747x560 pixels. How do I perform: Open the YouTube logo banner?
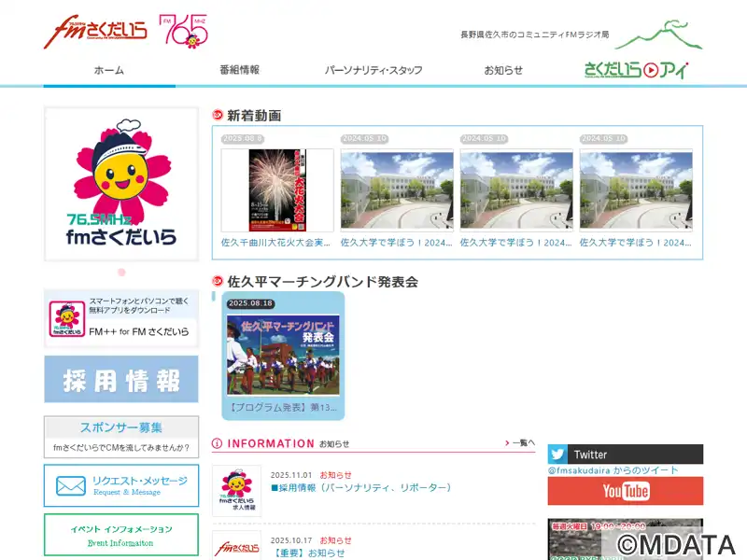[x=625, y=491]
